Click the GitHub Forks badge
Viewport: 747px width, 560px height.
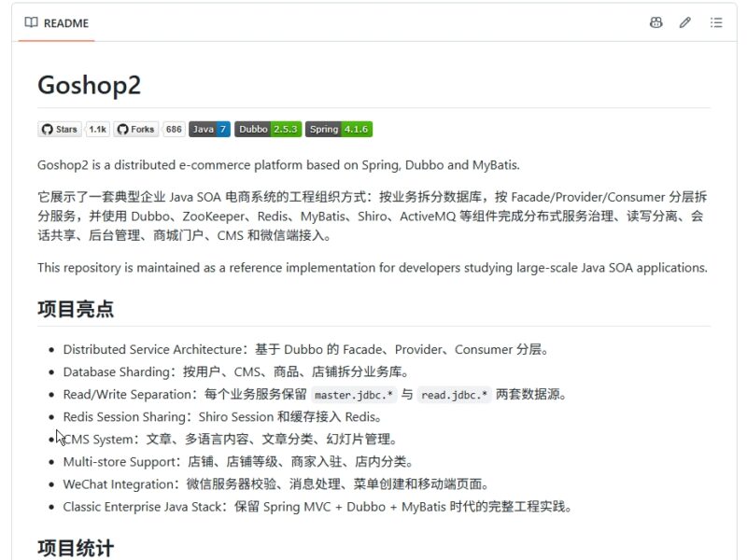(x=135, y=129)
